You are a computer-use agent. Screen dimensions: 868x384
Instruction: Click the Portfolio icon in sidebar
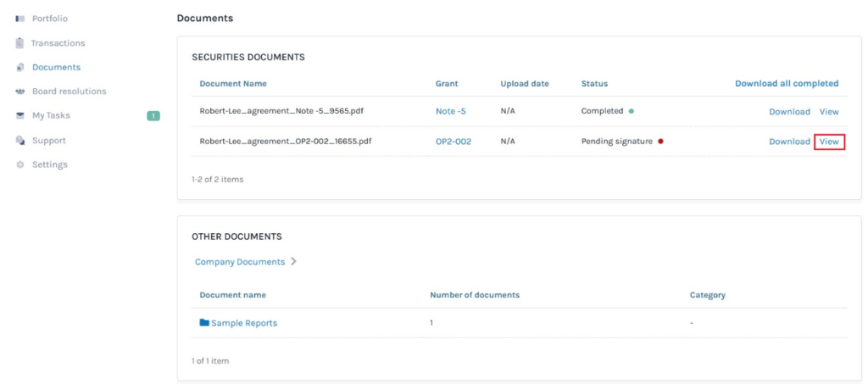tap(19, 19)
